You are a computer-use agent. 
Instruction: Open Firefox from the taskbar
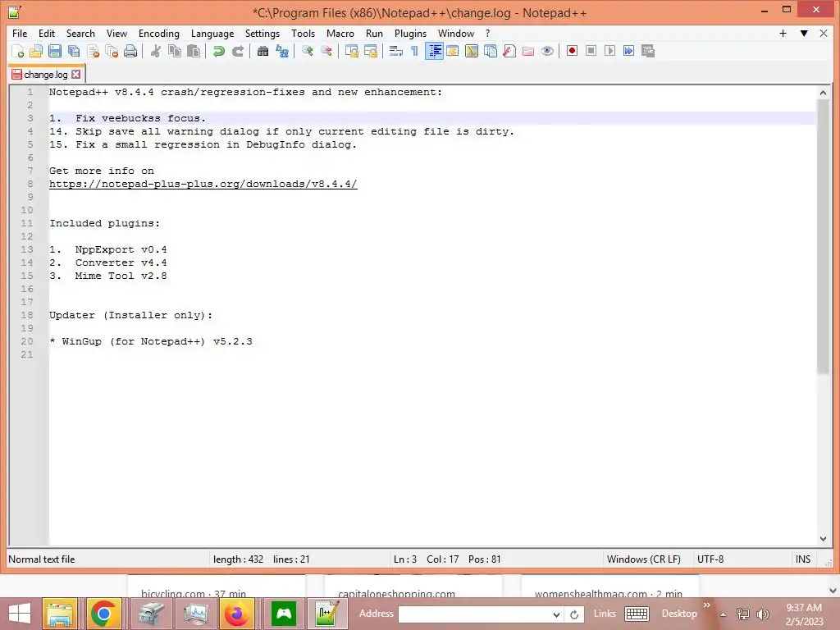tap(236, 614)
